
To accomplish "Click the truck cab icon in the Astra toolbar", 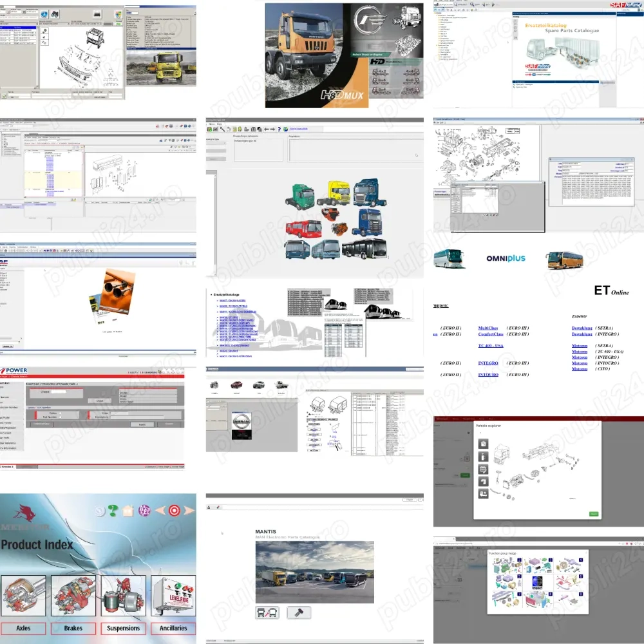I will 97,14.
